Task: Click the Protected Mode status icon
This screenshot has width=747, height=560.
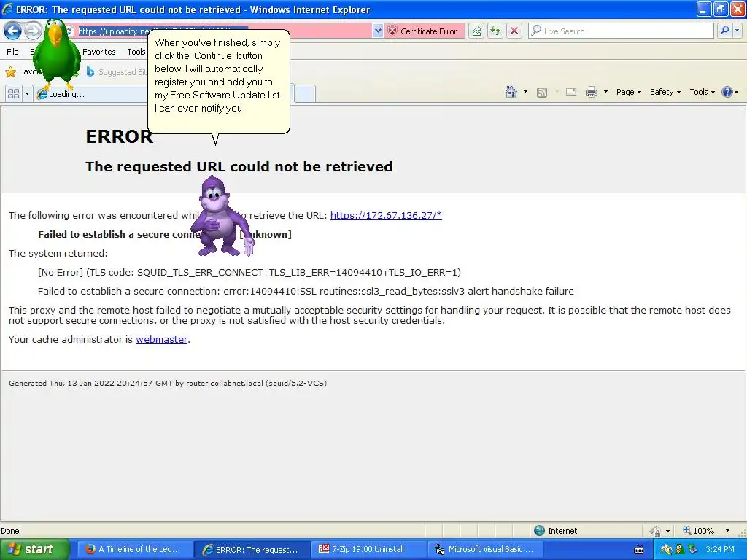Action: pos(656,531)
